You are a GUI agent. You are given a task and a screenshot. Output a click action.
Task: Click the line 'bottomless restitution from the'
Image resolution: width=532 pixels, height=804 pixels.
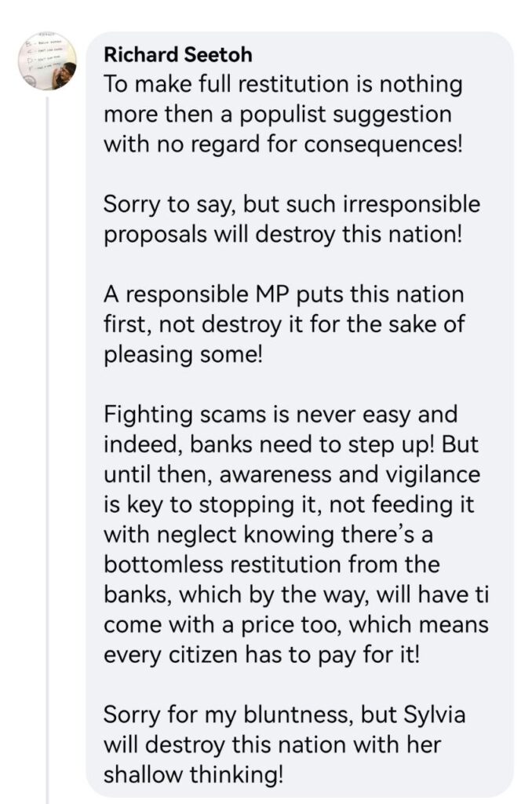pos(271,564)
